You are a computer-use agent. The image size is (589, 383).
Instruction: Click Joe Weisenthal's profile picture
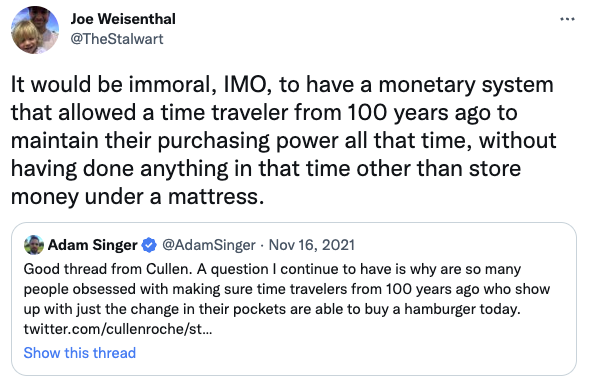[x=35, y=30]
